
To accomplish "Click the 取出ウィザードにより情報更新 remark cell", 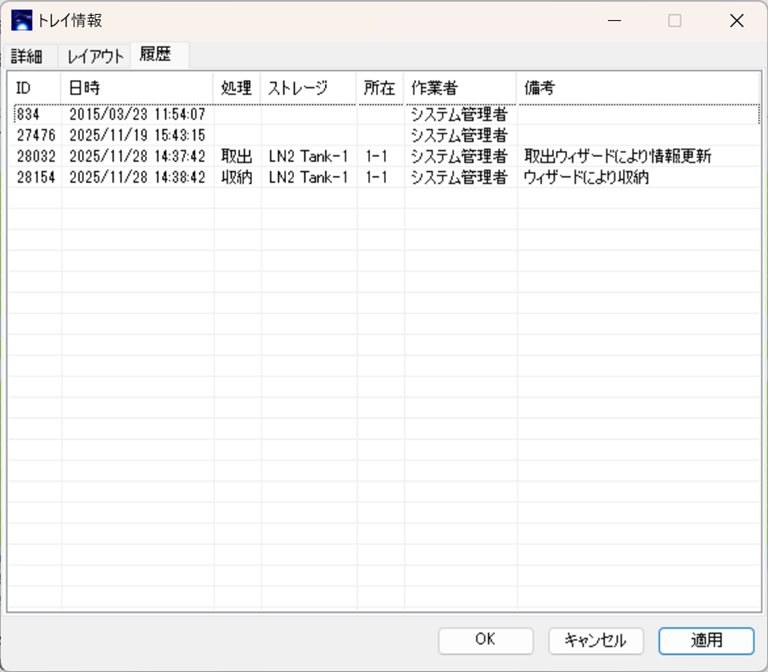I will 617,156.
